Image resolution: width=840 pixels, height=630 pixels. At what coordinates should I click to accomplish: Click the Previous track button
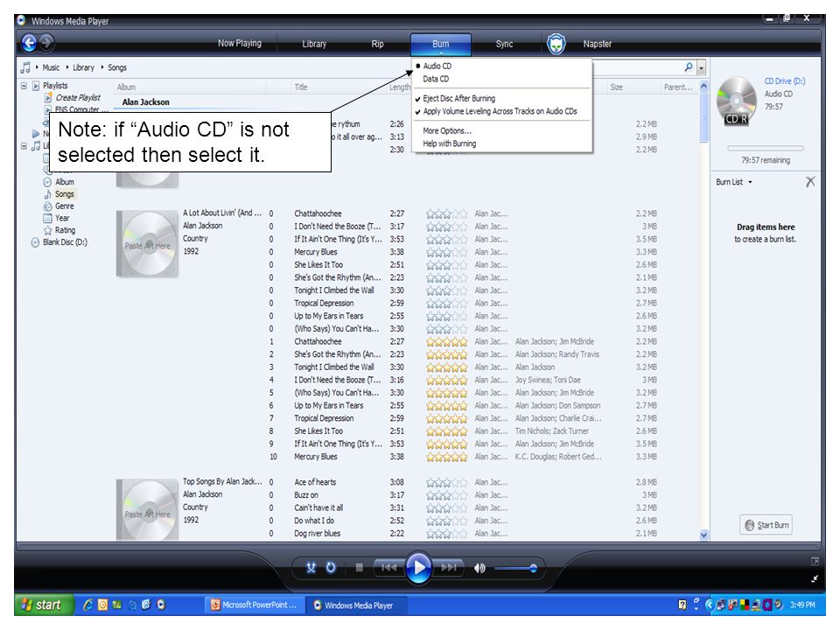(388, 567)
